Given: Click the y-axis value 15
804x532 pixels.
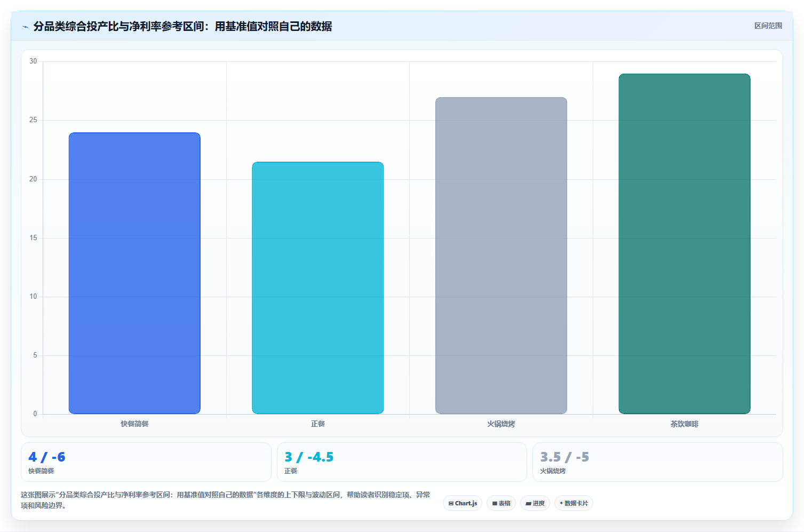Looking at the screenshot, I should click(33, 238).
